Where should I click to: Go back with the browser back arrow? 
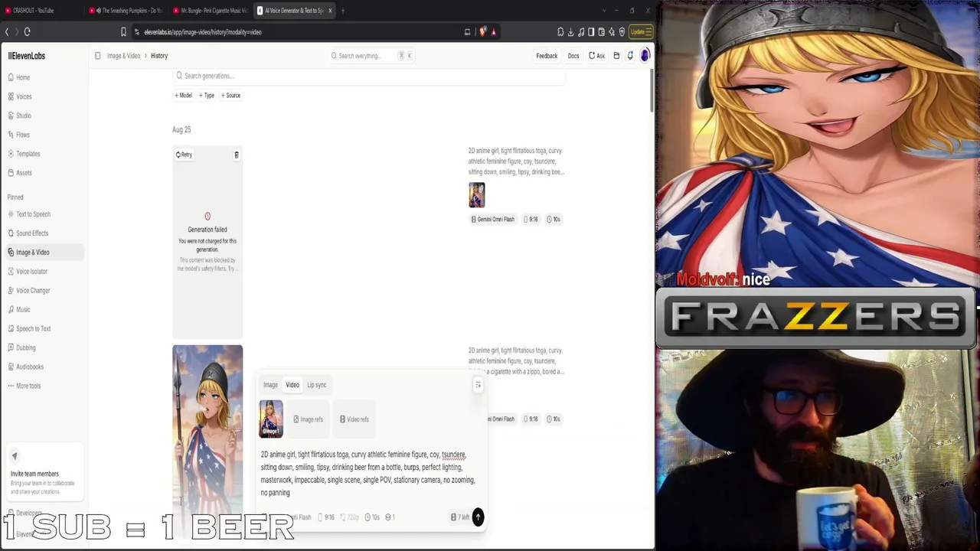coord(7,31)
